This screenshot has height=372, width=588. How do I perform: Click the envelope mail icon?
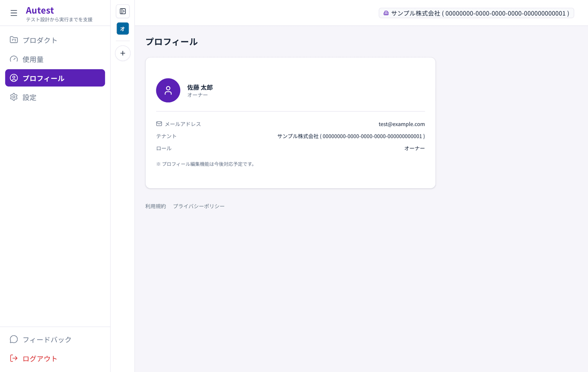click(159, 124)
